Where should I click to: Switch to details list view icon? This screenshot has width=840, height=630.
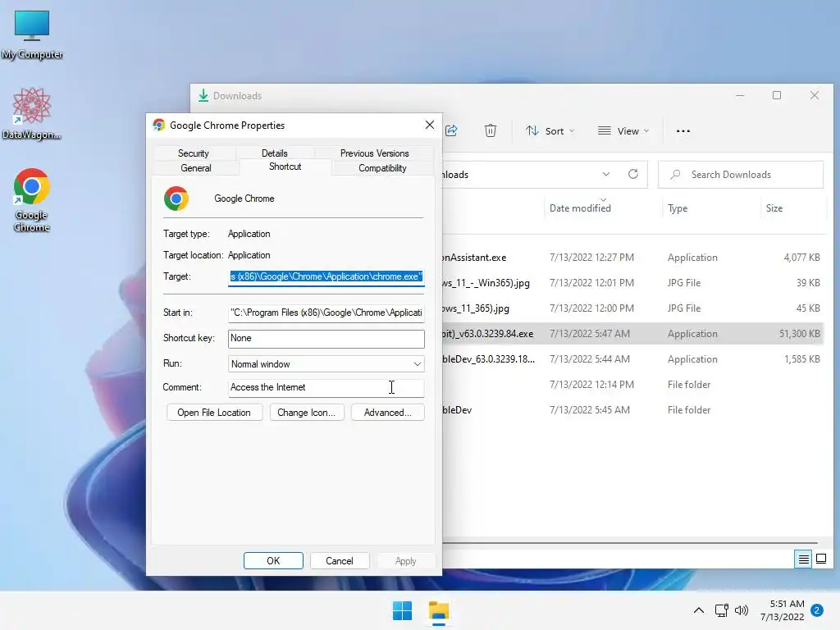(804, 559)
